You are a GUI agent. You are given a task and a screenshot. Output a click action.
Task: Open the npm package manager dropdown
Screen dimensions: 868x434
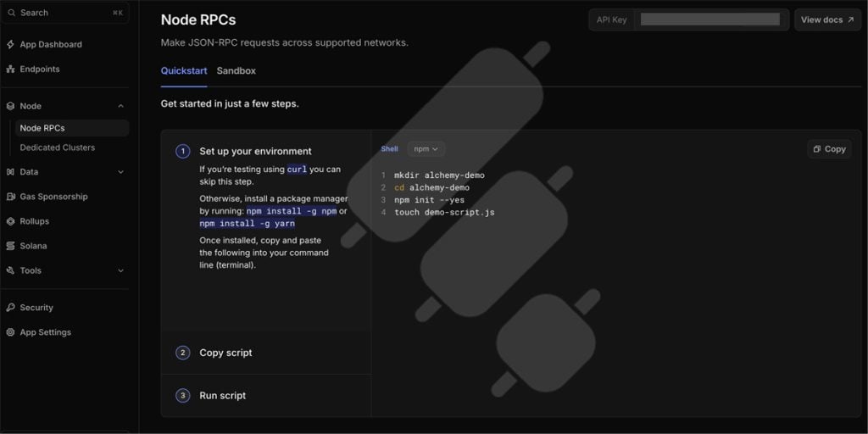(x=426, y=149)
